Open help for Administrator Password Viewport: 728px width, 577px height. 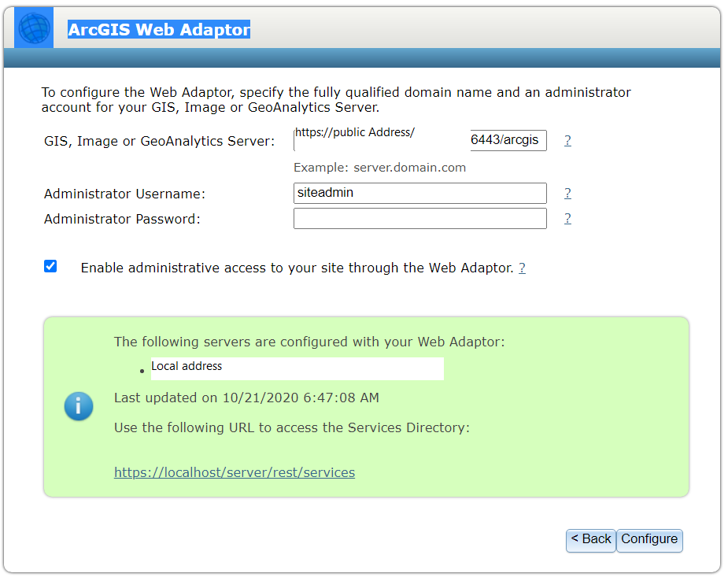567,218
